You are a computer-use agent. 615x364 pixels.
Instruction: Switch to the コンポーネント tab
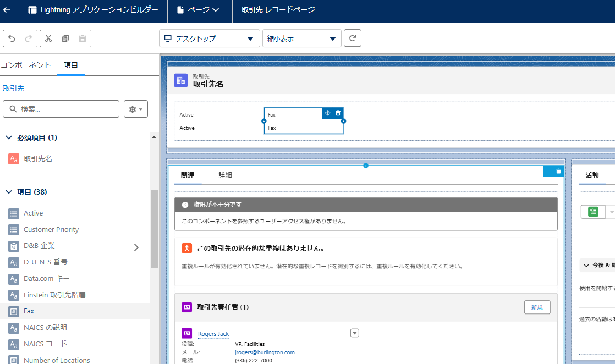click(x=25, y=65)
